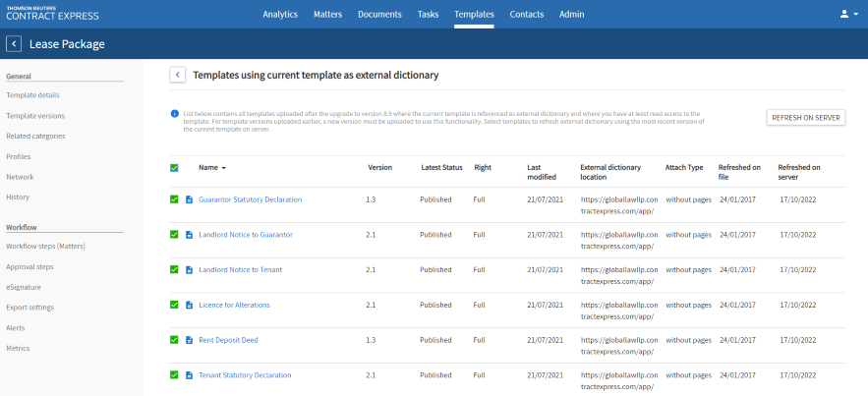Click document icon for Landlord Notice to Guarantor

coord(189,235)
